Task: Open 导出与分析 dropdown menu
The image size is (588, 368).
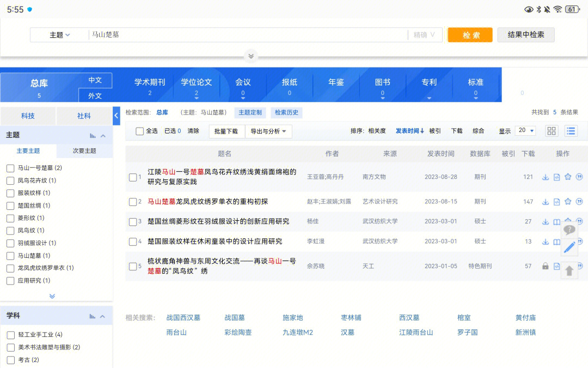Action: click(268, 131)
